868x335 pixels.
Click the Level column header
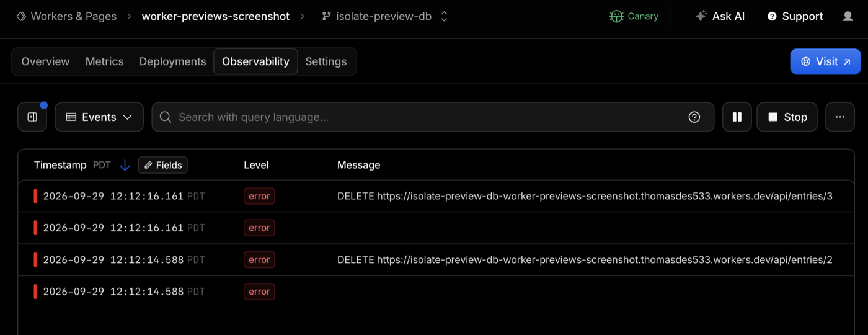(x=256, y=165)
